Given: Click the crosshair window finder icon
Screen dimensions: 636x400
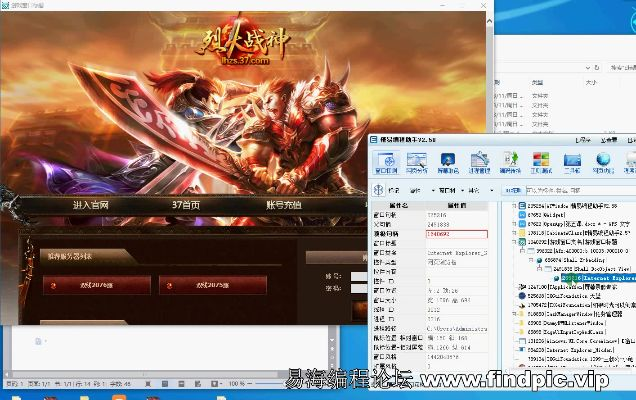Looking at the screenshot, I should point(378,189).
